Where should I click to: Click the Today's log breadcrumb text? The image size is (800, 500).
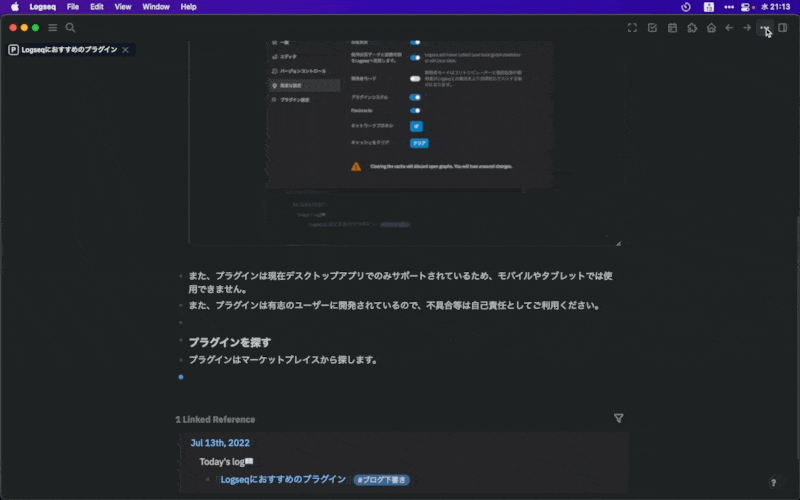(226, 462)
